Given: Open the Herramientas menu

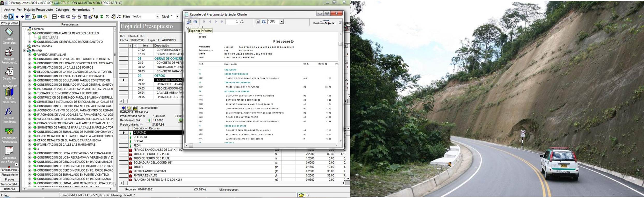Looking at the screenshot, I should tap(81, 10).
